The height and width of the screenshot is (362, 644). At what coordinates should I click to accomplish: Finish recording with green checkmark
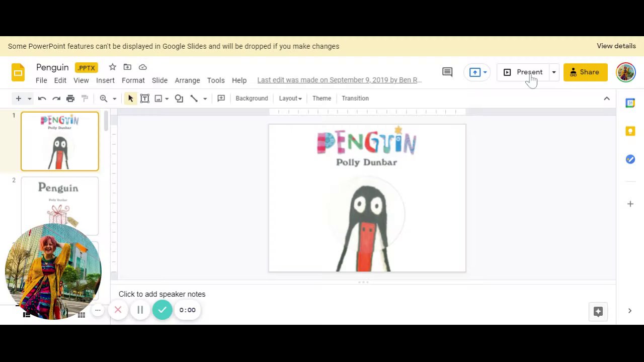tap(162, 310)
